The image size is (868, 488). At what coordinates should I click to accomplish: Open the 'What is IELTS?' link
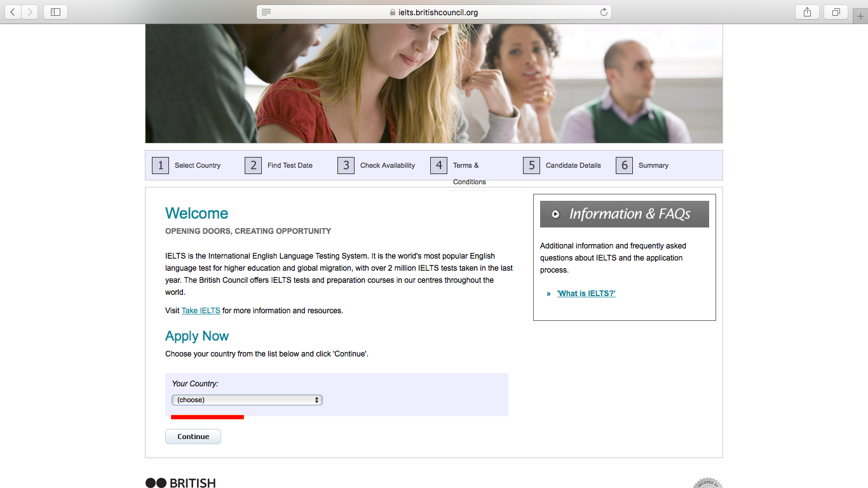pyautogui.click(x=587, y=294)
